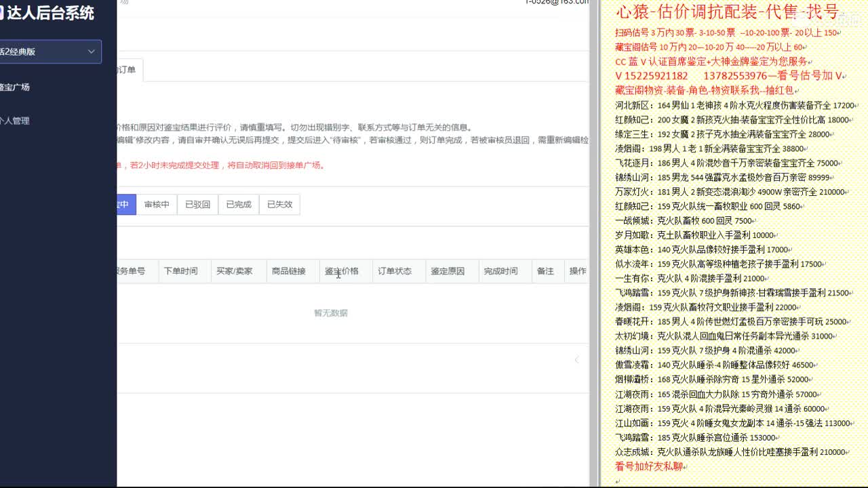
Task: Click the 扫码估号 price line in document
Action: [728, 33]
